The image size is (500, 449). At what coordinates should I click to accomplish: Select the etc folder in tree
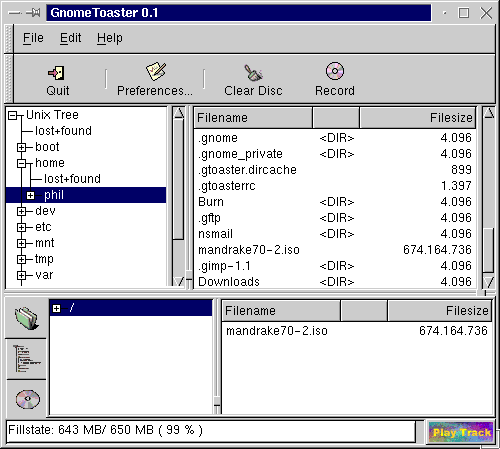43,227
